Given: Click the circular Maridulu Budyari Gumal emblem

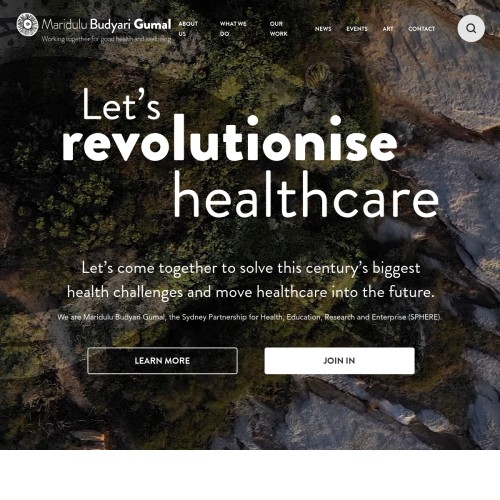Looking at the screenshot, I should click(x=27, y=24).
